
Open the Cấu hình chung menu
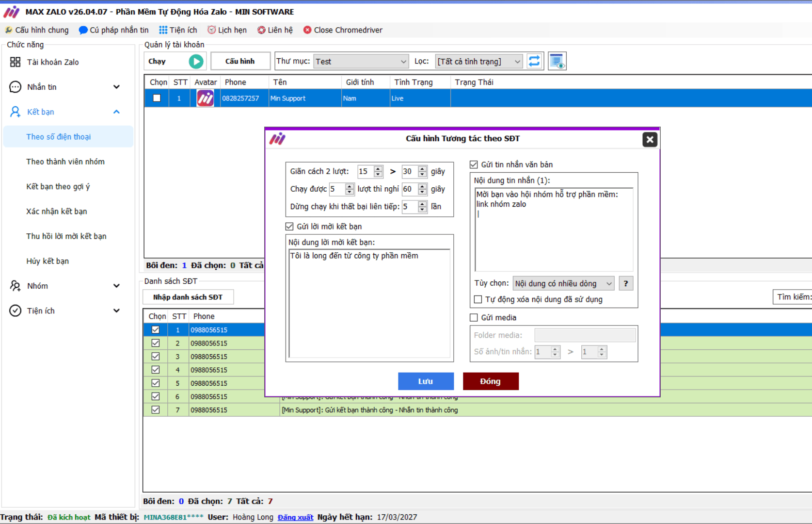click(37, 30)
